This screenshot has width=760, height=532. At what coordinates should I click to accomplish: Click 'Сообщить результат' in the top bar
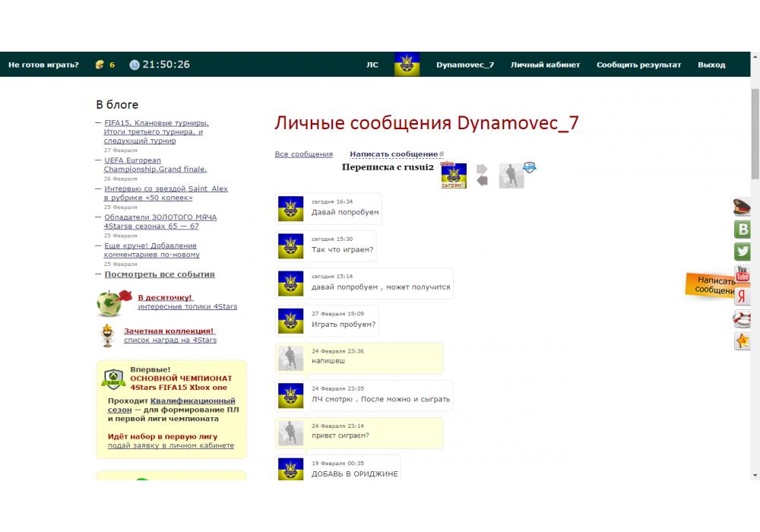point(638,65)
